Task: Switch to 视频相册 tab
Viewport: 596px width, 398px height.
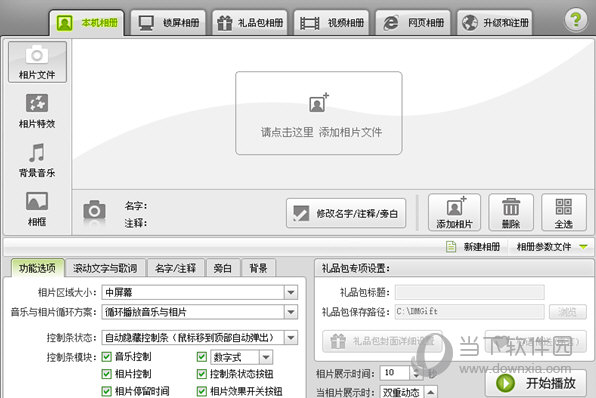Action: point(331,23)
